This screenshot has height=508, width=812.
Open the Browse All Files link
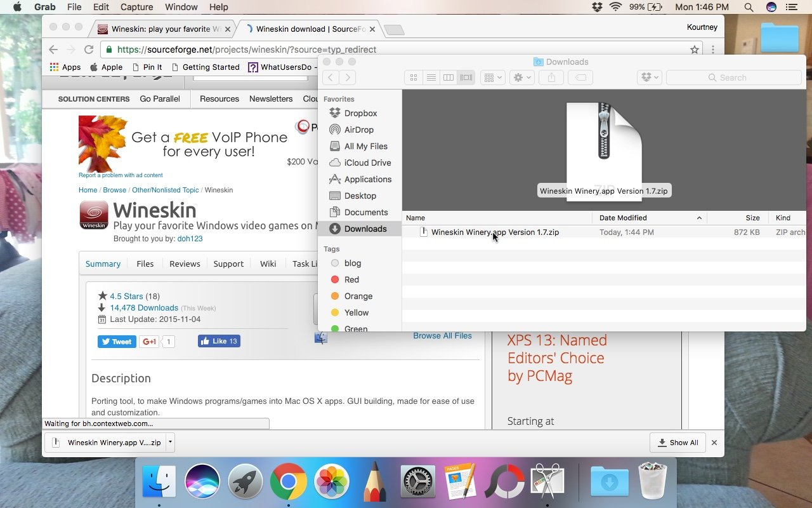click(442, 335)
